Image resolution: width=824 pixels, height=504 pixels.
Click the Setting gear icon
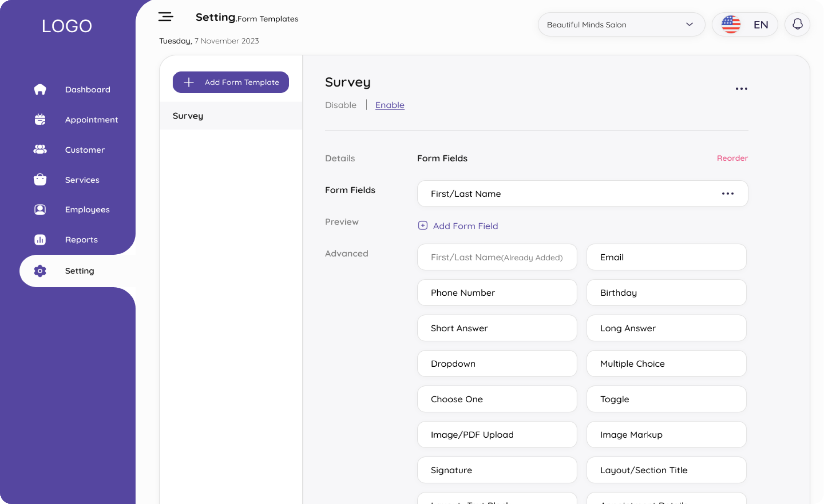(x=40, y=271)
